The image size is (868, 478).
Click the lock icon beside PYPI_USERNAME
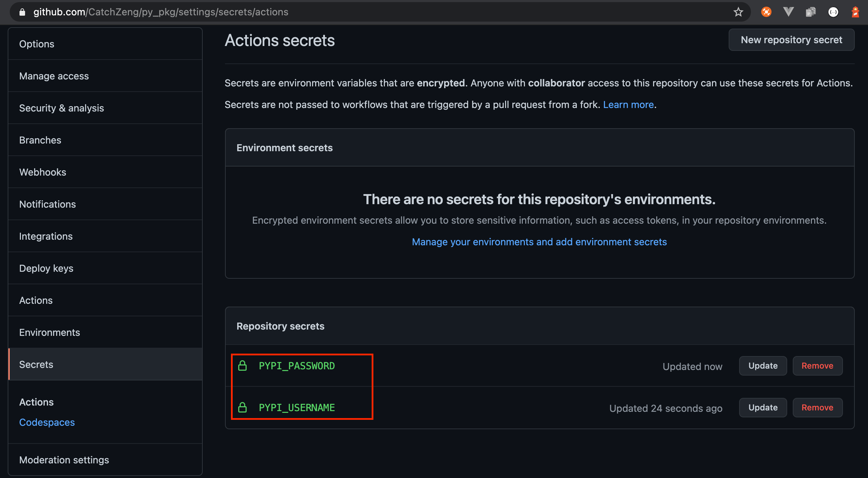242,408
